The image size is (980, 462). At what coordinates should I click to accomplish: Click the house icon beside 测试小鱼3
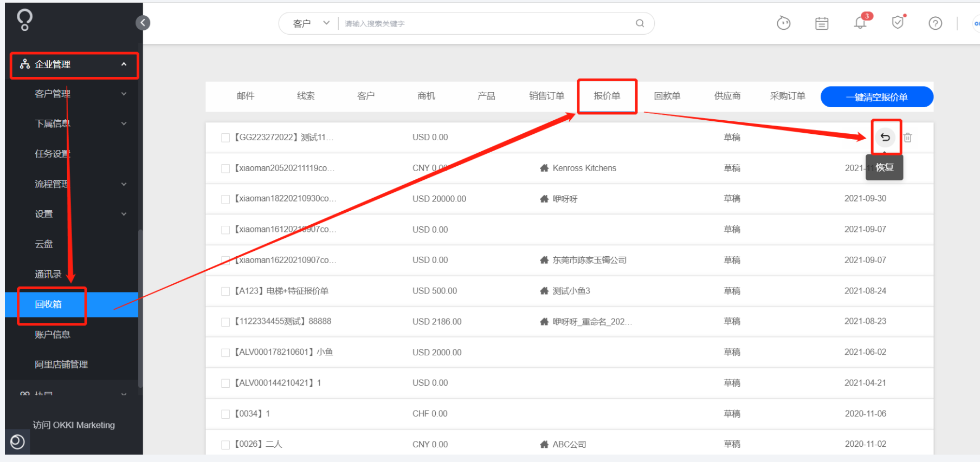coord(544,291)
